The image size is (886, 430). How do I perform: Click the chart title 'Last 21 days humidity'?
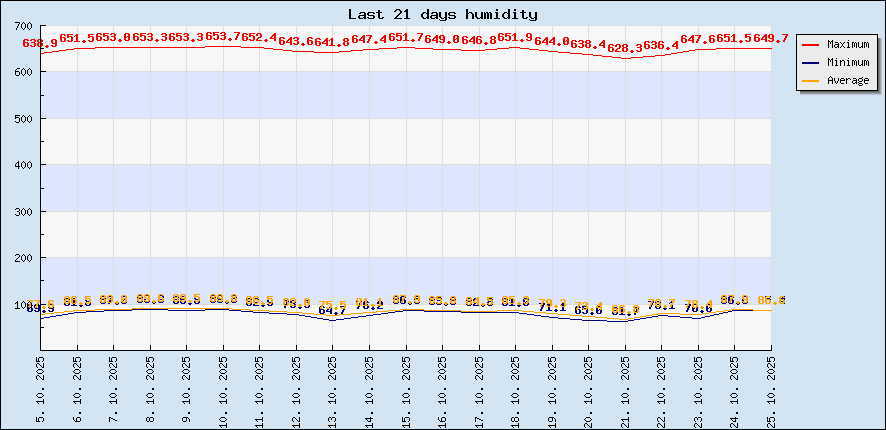(x=442, y=15)
